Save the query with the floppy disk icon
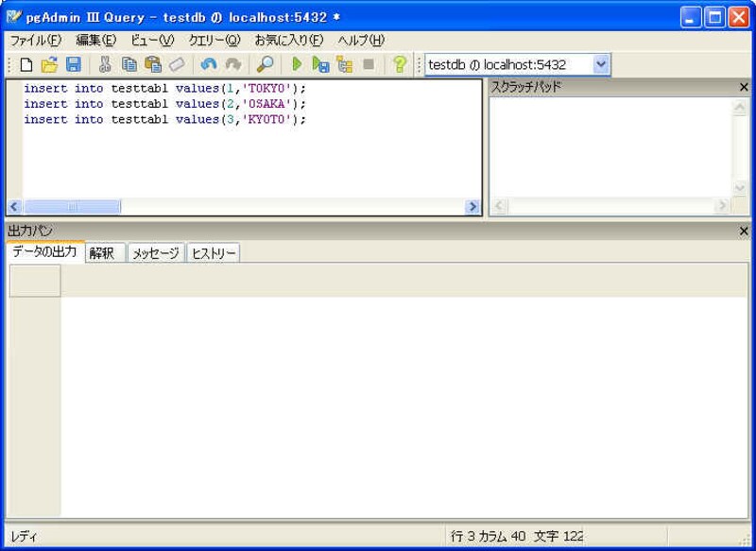 click(x=73, y=65)
